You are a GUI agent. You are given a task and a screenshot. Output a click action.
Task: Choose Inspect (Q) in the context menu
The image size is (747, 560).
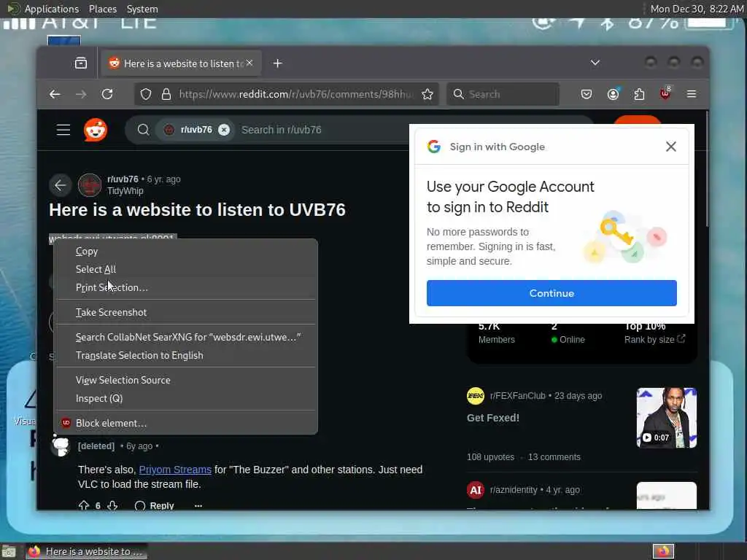[186, 398]
